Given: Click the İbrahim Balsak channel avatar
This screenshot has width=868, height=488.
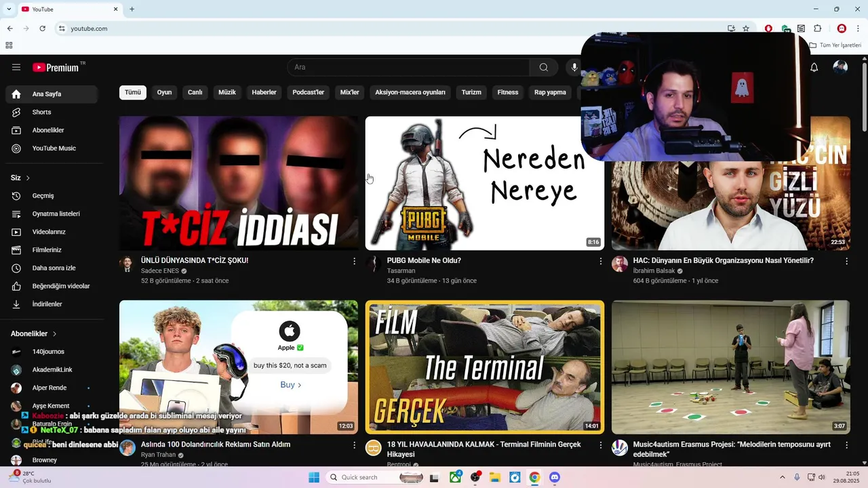Looking at the screenshot, I should click(x=620, y=264).
